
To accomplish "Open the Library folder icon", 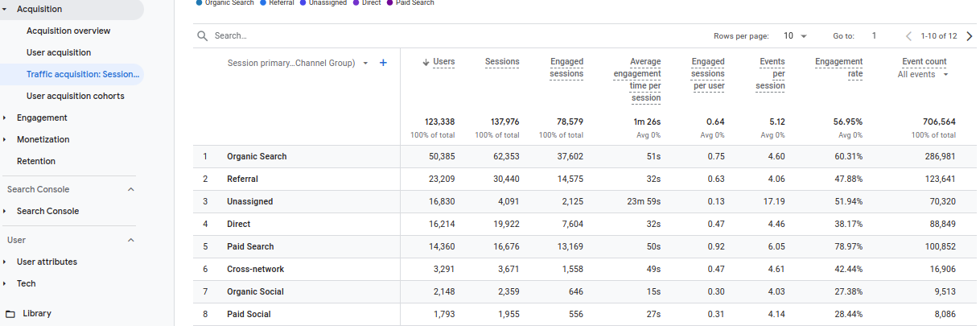I will [x=10, y=313].
